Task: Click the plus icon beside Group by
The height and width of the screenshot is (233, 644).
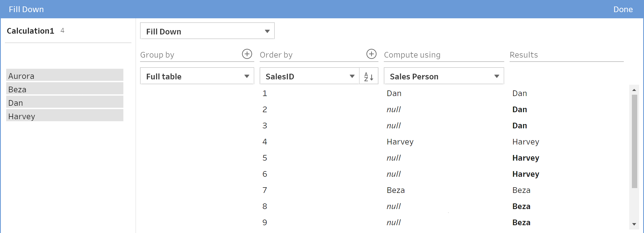Action: click(247, 54)
